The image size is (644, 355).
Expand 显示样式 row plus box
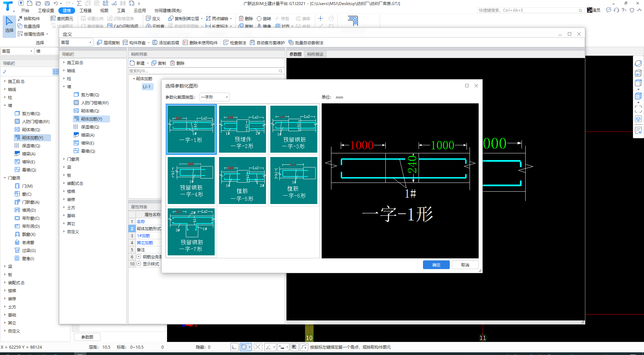coord(139,264)
